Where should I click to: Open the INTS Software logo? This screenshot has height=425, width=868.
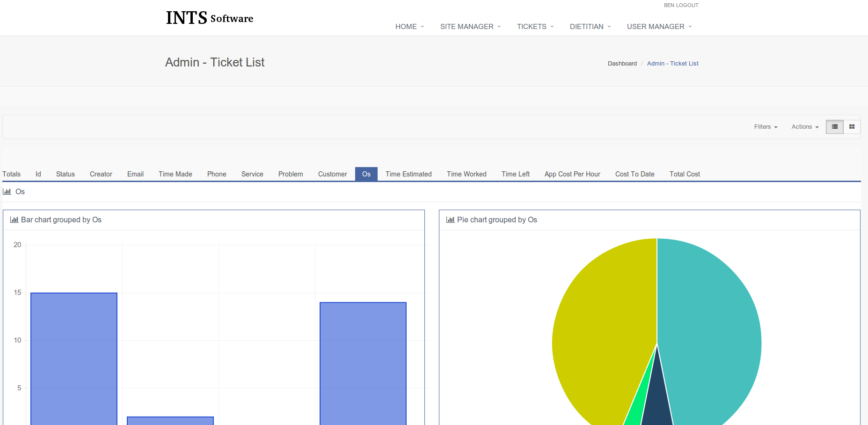(209, 18)
